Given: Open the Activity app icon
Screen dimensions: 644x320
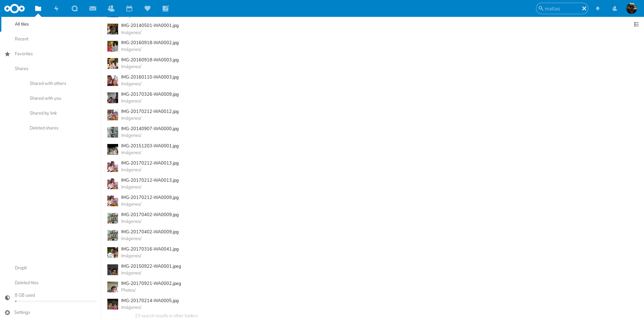Looking at the screenshot, I should [56, 8].
